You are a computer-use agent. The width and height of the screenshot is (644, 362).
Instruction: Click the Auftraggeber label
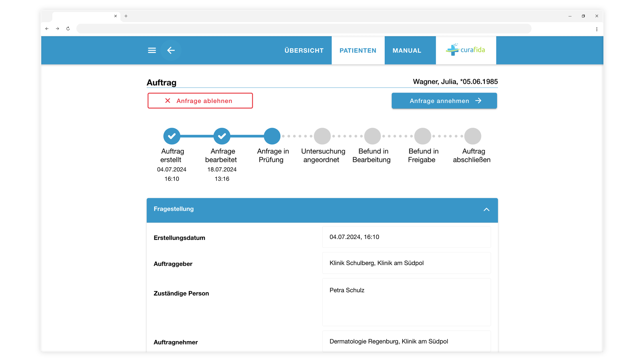point(173,264)
